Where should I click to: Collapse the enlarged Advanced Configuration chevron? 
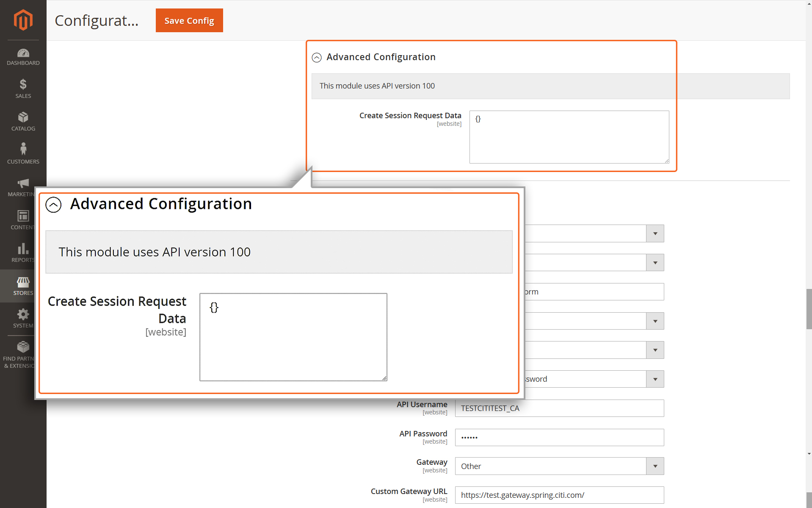click(x=53, y=205)
